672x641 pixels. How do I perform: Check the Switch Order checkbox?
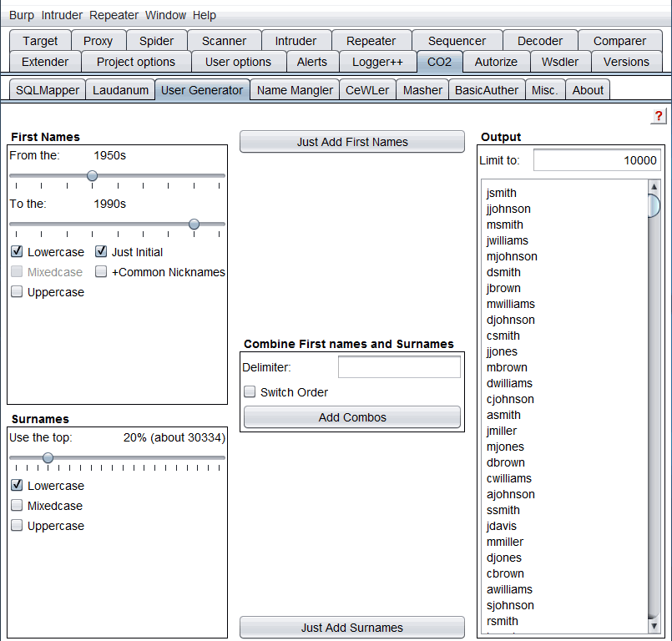250,391
